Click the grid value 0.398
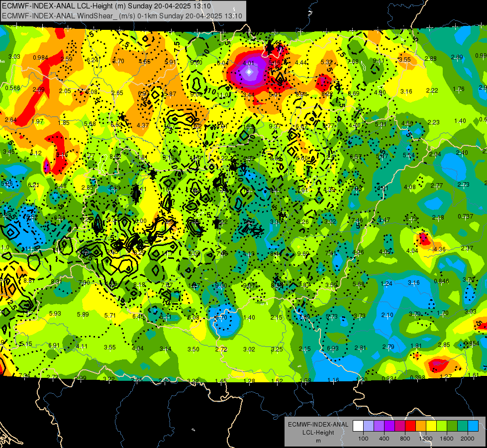The image size is (487, 448). (417, 377)
